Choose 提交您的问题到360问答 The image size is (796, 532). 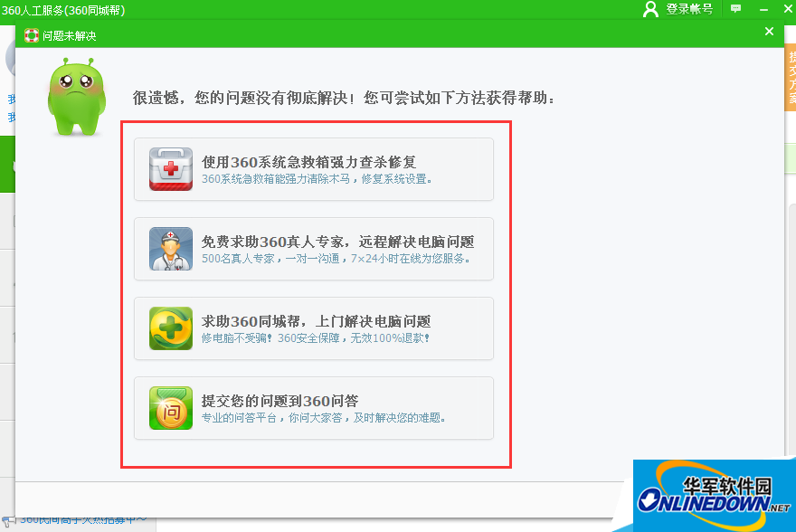(314, 407)
